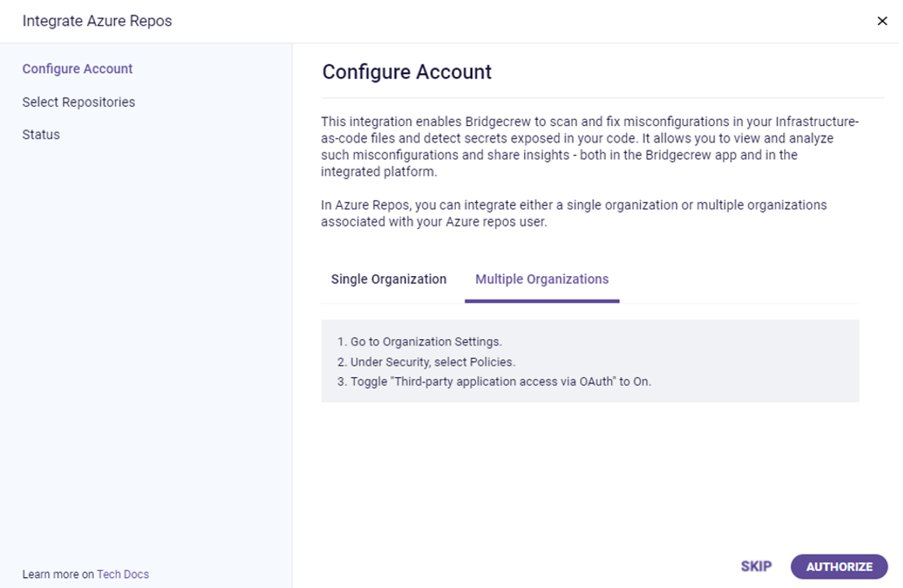Open the Select Repositories step
Screen dimensions: 903x588
(x=79, y=102)
